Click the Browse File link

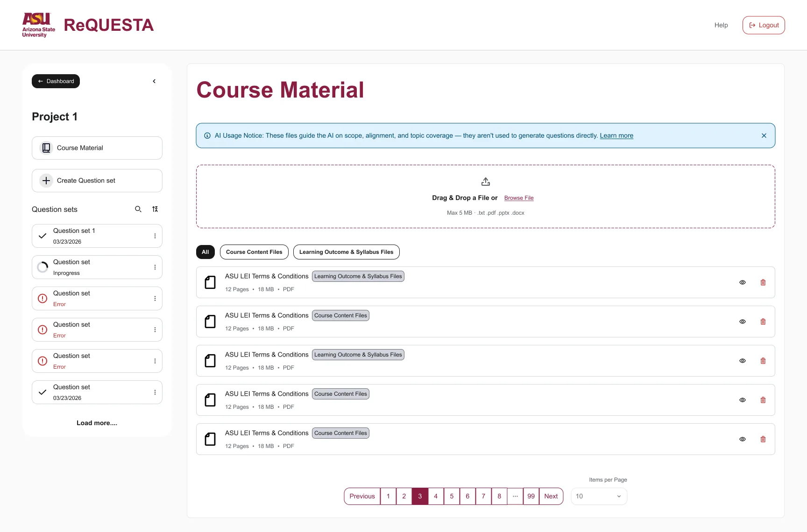(519, 198)
